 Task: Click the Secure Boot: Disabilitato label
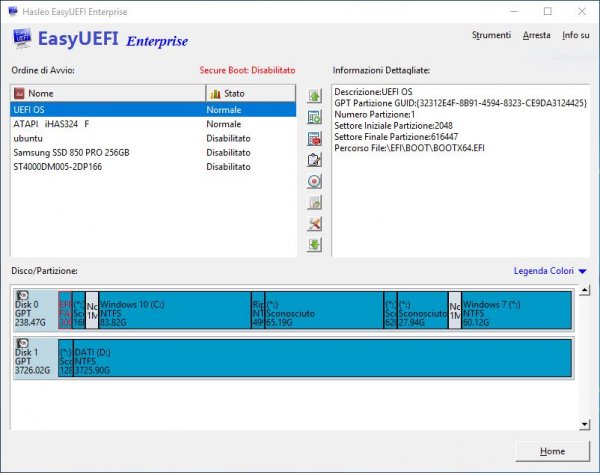[x=247, y=70]
